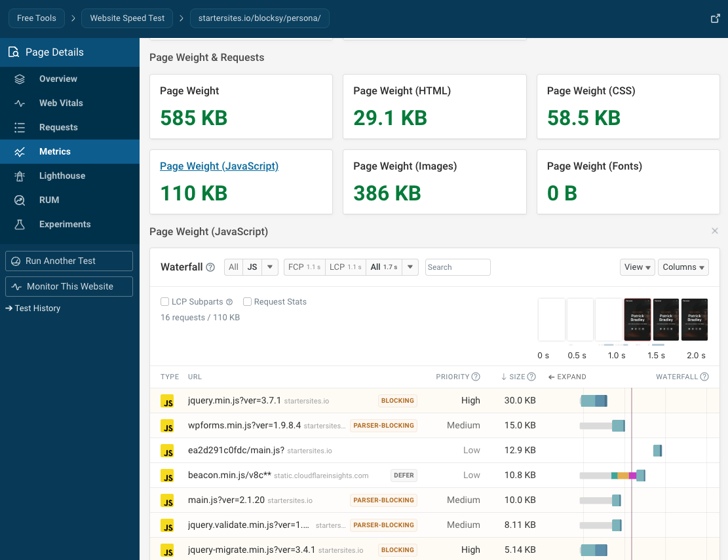Click the JS file icon next to jquery.min.js
This screenshot has width=728, height=560.
click(x=168, y=400)
